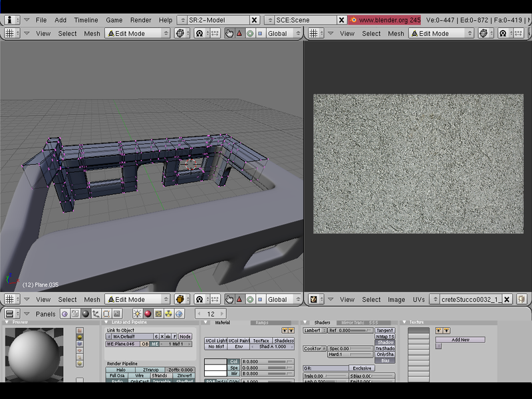Open the Global orientation dropdown in lower header

pyautogui.click(x=285, y=299)
